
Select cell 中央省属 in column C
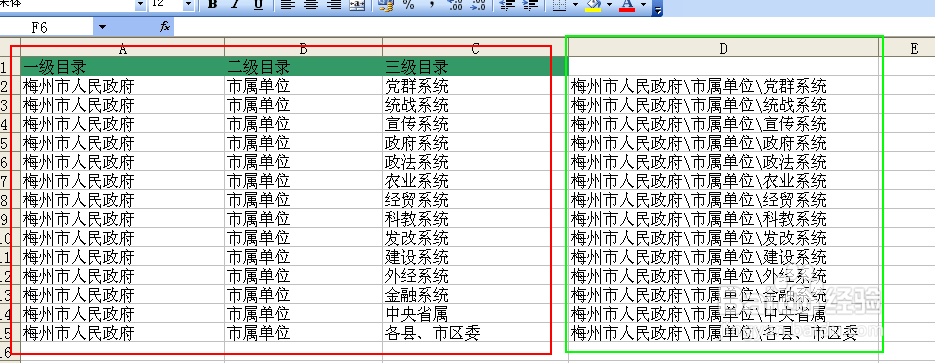click(x=475, y=314)
